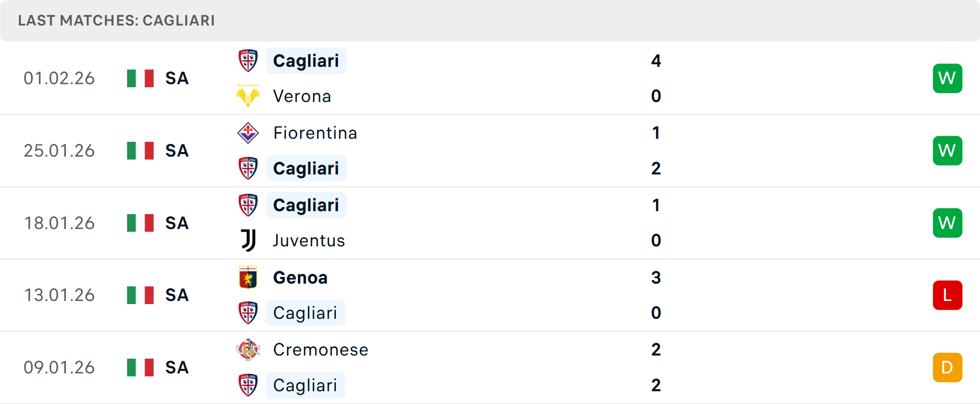Click the red L badge for the Genoa match
980x404 pixels.
click(x=947, y=295)
